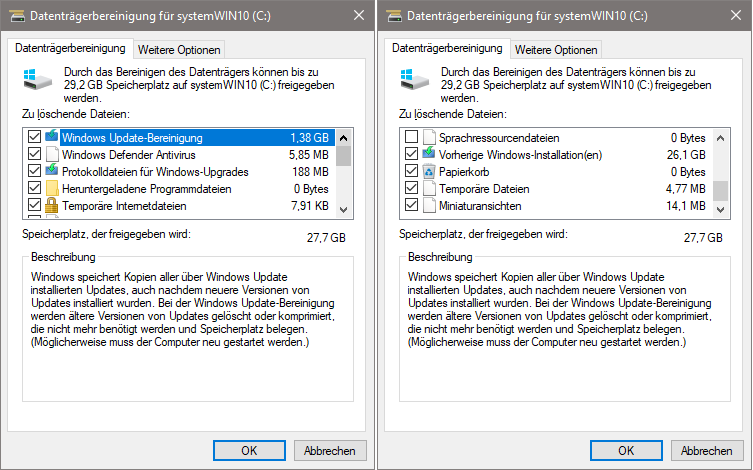Click the scrollbar thumb in right file list
The height and width of the screenshot is (470, 753).
pos(720,191)
